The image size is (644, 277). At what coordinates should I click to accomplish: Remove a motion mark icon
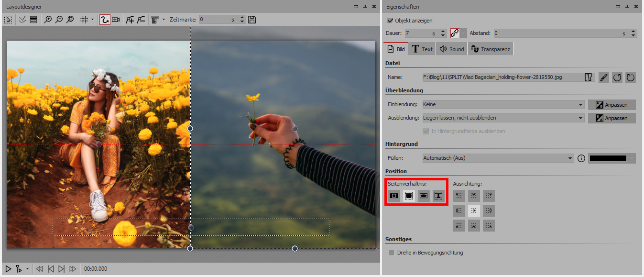pyautogui.click(x=141, y=20)
